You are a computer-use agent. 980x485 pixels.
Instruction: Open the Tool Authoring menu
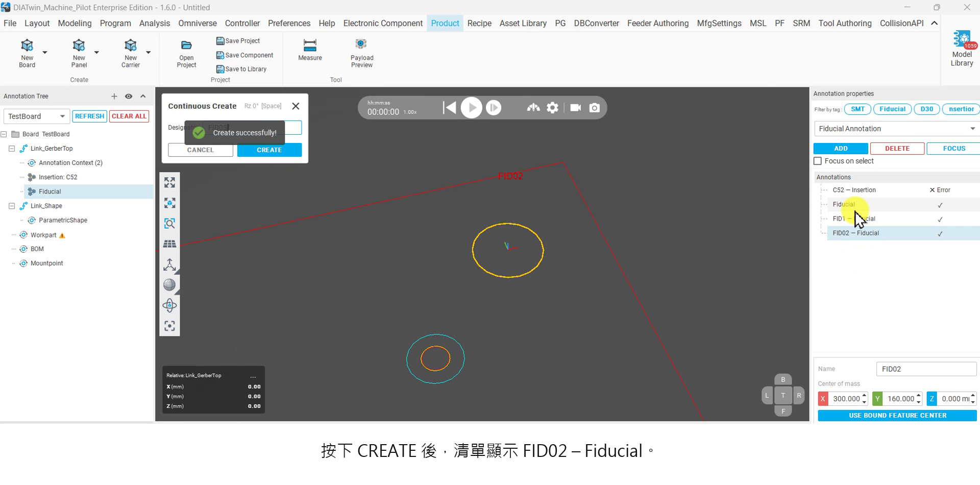[845, 23]
